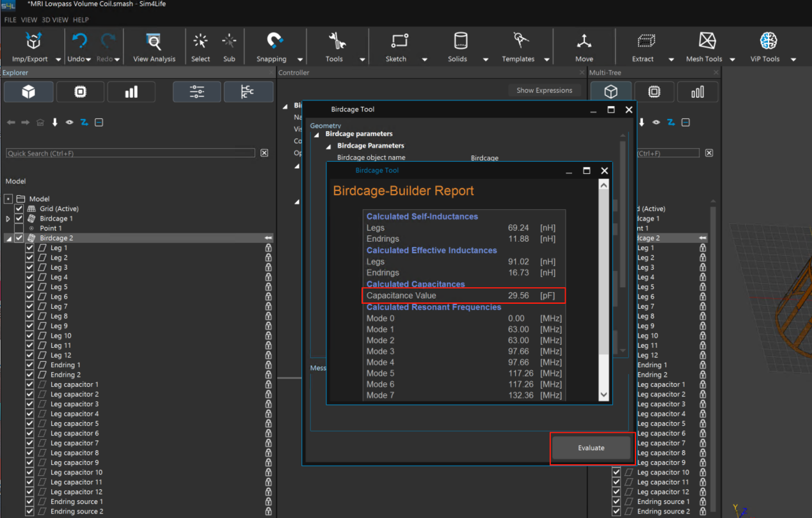Open the 3D VIEW menu

(55, 20)
